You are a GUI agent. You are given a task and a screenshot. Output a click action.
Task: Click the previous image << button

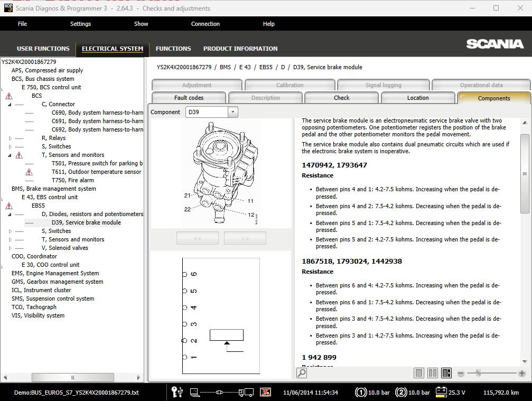click(198, 238)
